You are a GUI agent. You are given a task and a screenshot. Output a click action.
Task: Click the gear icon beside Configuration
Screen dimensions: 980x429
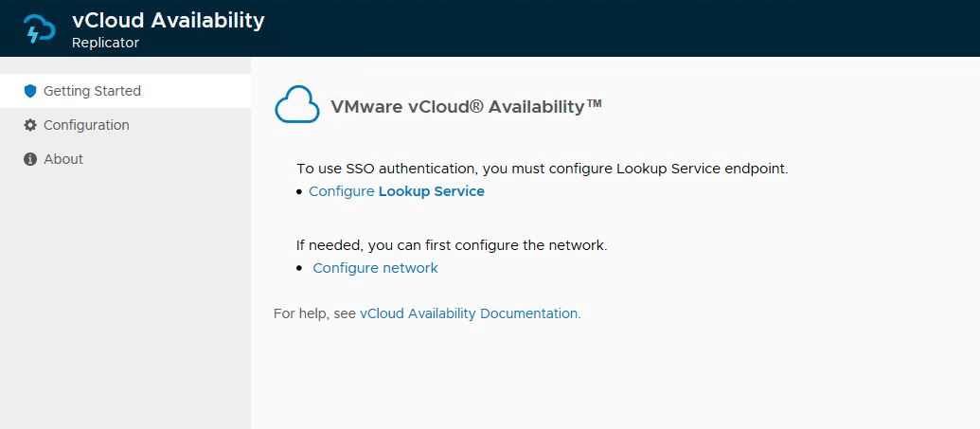30,125
